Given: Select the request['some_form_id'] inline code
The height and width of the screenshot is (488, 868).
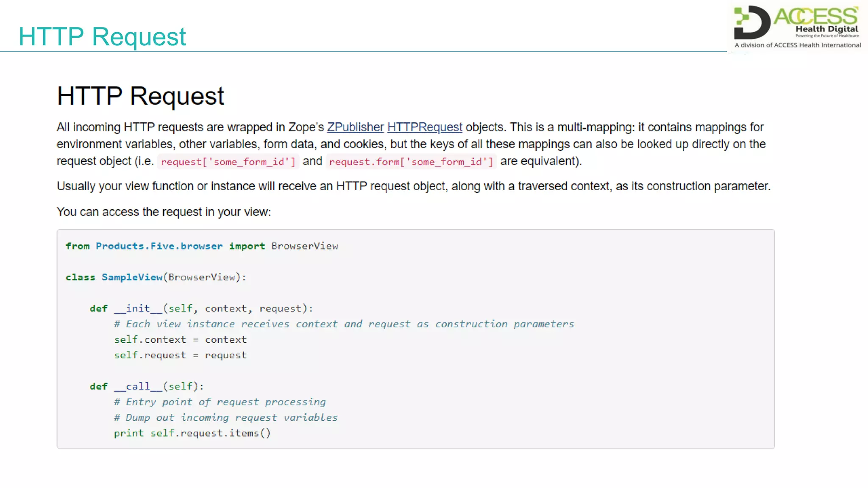Looking at the screenshot, I should 228,162.
